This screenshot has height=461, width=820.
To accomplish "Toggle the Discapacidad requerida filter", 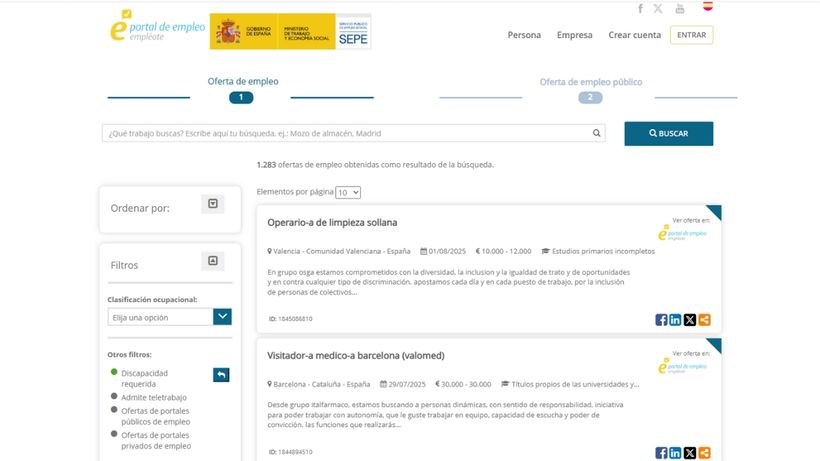I will coord(114,372).
